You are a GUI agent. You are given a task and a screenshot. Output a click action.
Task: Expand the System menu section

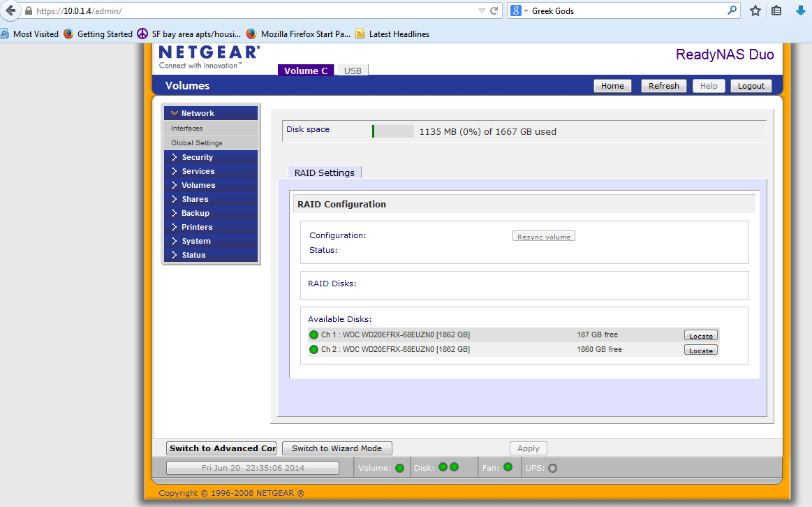point(195,241)
